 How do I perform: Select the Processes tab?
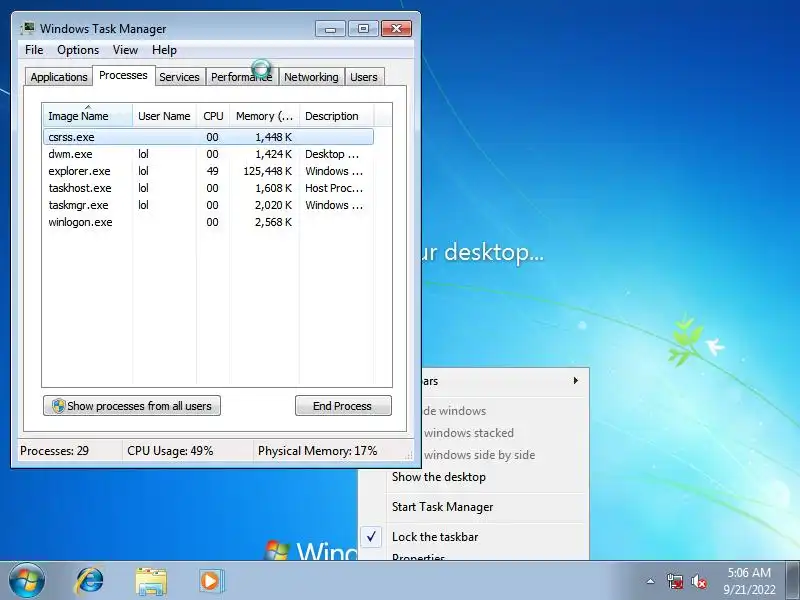click(x=123, y=76)
